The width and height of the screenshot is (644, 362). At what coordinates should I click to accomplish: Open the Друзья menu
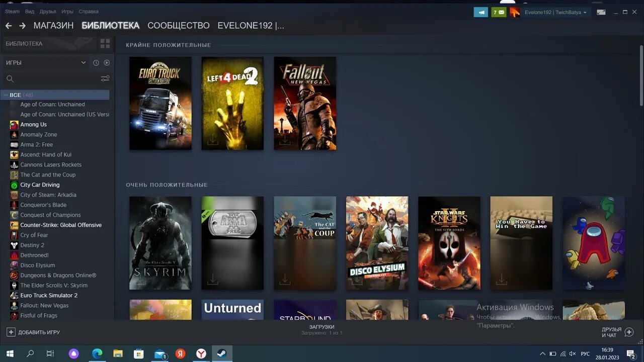tap(48, 12)
